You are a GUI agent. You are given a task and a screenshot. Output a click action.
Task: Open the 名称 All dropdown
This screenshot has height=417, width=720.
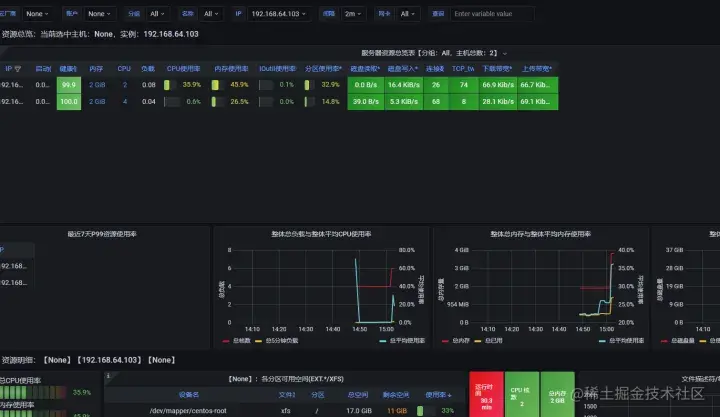(x=211, y=14)
